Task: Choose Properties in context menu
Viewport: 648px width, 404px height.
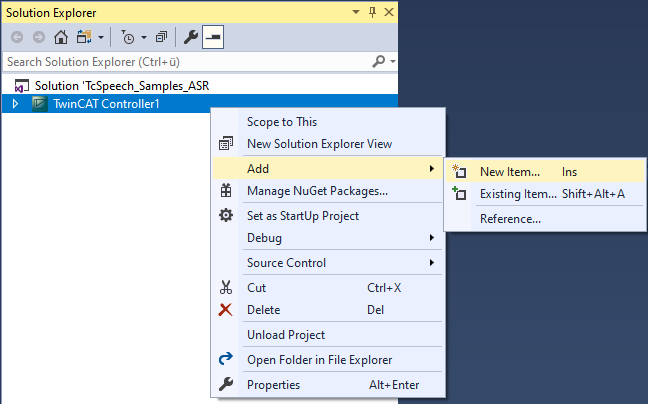Action: pyautogui.click(x=273, y=385)
